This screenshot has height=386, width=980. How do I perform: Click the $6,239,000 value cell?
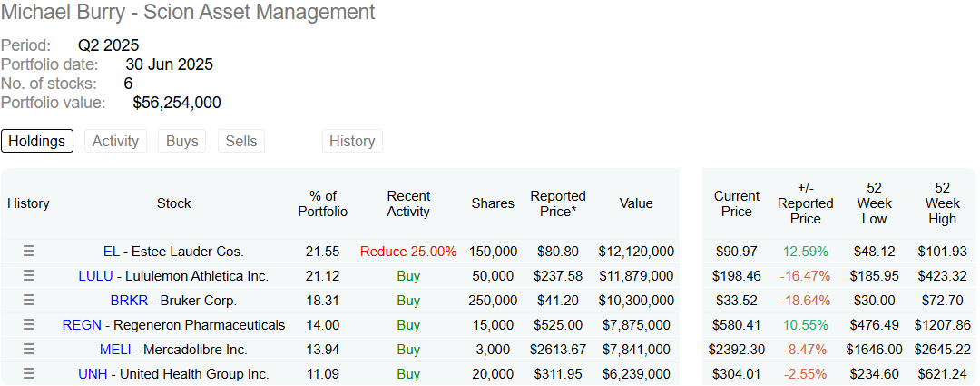click(636, 374)
